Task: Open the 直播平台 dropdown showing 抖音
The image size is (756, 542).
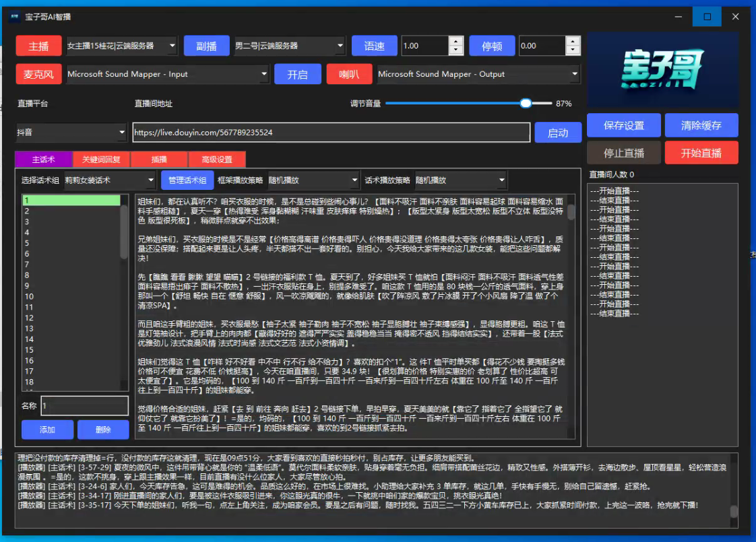Action: [x=71, y=133]
